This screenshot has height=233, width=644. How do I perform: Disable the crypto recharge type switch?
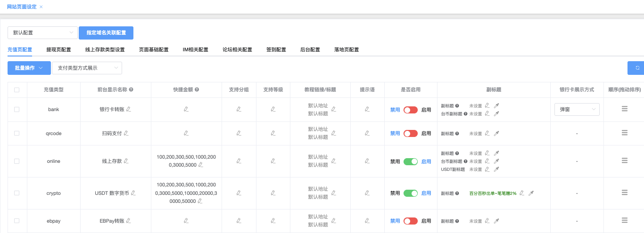coord(410,193)
